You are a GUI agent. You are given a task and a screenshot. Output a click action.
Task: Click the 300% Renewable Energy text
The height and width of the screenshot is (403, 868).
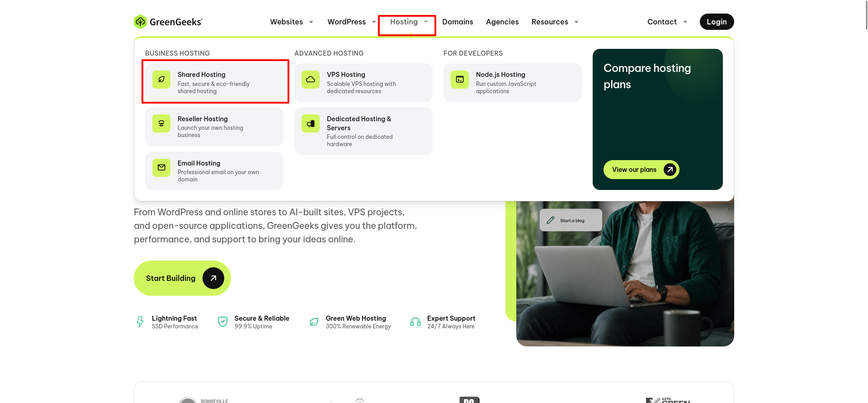point(358,327)
